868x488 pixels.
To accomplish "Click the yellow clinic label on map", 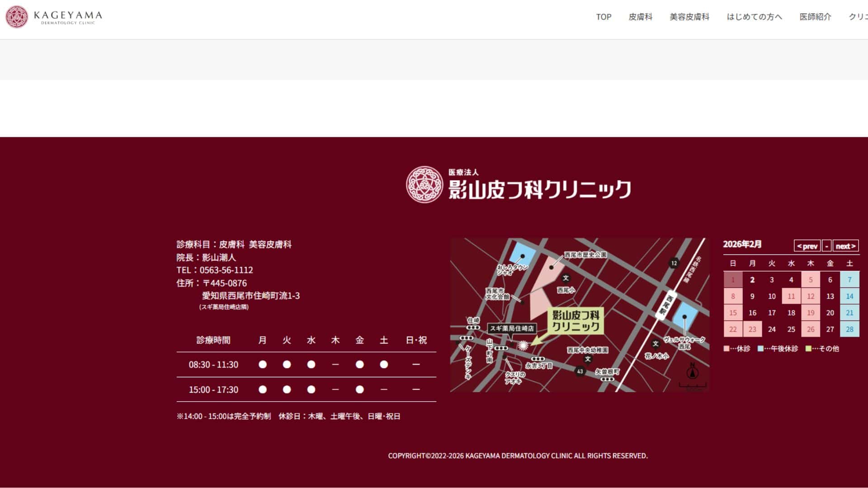I will pos(576,321).
